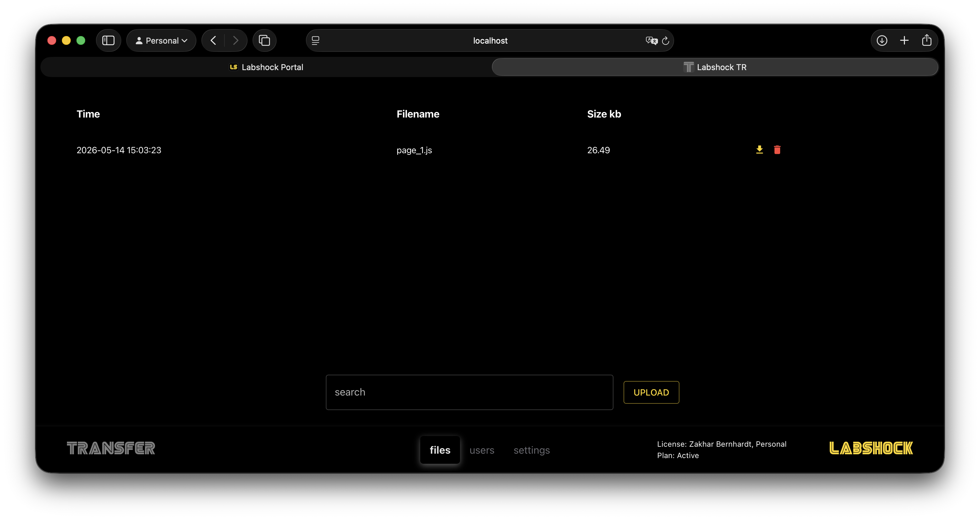This screenshot has height=520, width=980.
Task: Show browser downloads
Action: [x=882, y=40]
